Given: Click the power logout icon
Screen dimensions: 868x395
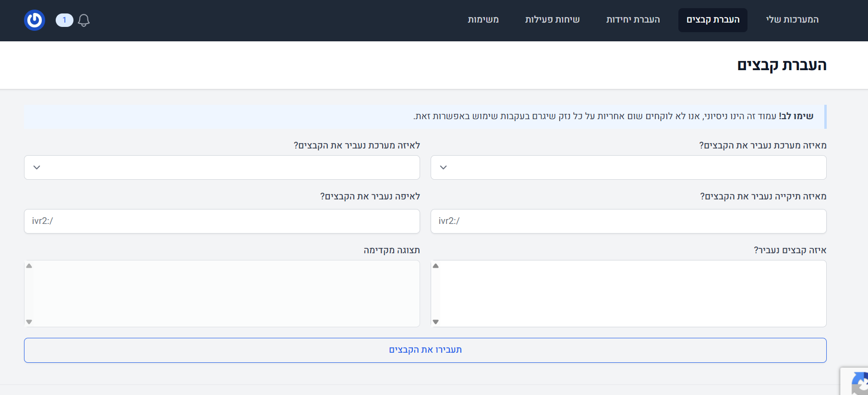Looking at the screenshot, I should pyautogui.click(x=35, y=20).
